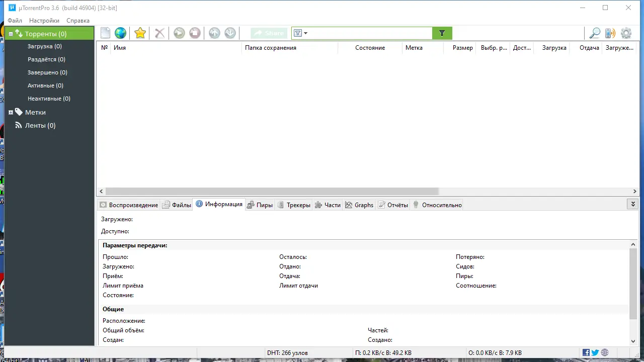644x362 pixels.
Task: Select Ленты (0) RSS feeds item
Action: [40, 125]
